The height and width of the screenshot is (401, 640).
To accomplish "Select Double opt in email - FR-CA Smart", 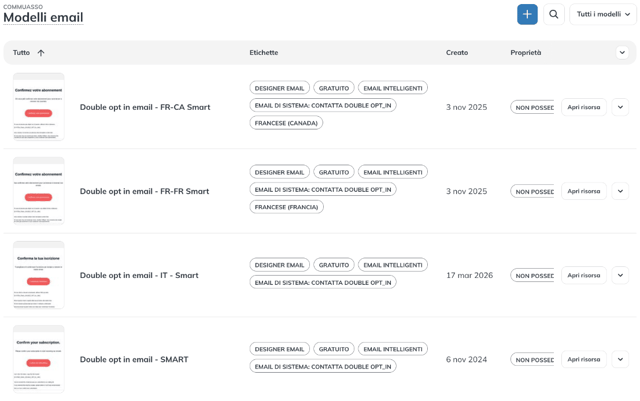I will point(145,107).
